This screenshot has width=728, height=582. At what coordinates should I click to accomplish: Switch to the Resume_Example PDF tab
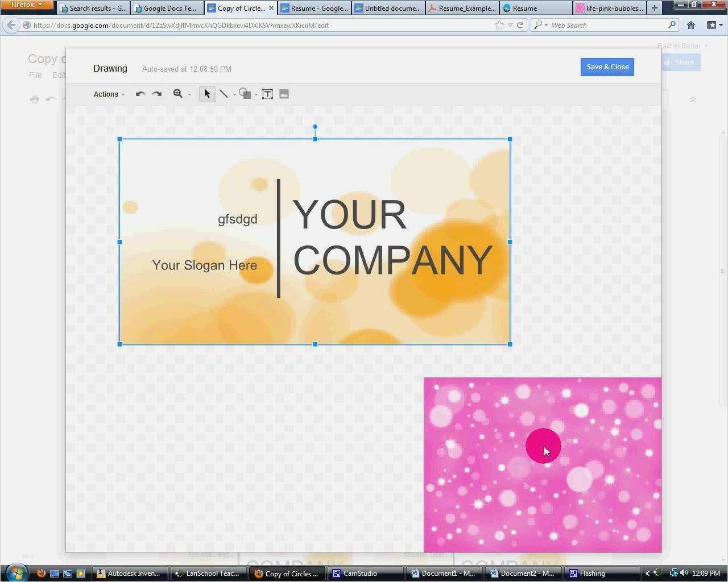[462, 8]
